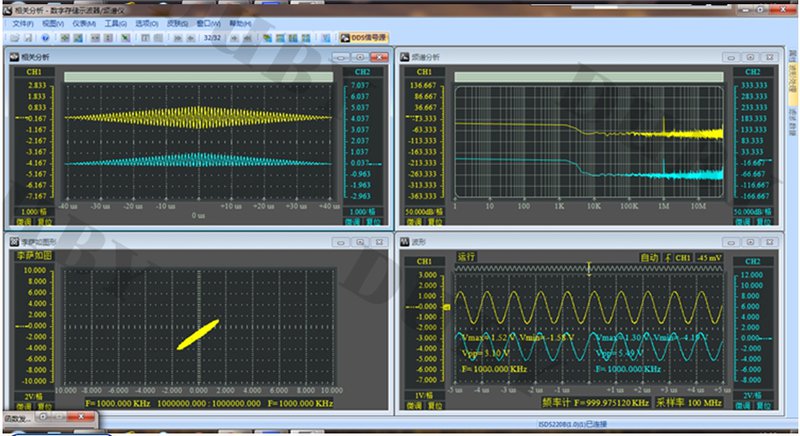Click the 1V/格 scale in waveform panel
The image size is (800, 436).
click(423, 396)
